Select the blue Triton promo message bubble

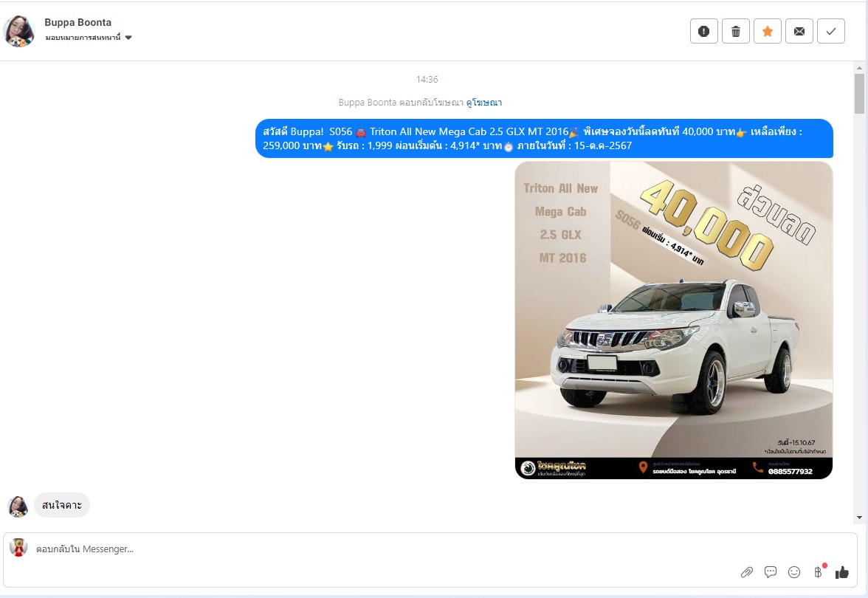tap(544, 139)
